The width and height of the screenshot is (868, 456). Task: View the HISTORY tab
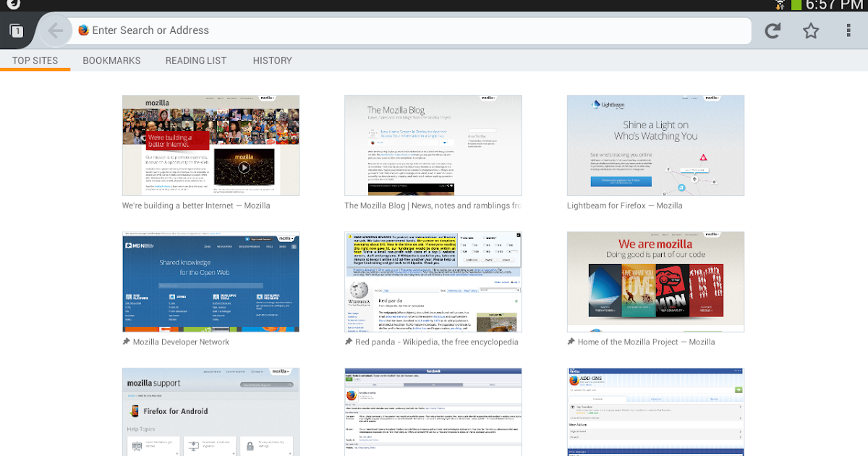point(272,60)
